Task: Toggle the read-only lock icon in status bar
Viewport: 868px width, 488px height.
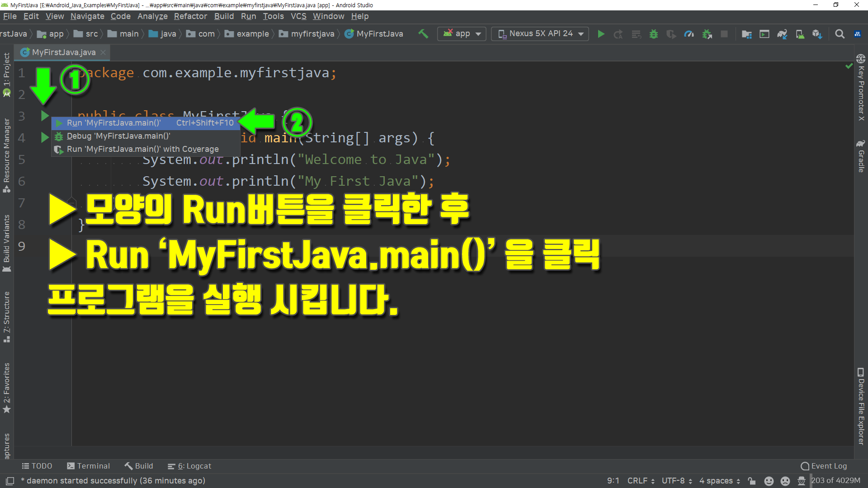Action: click(751, 481)
